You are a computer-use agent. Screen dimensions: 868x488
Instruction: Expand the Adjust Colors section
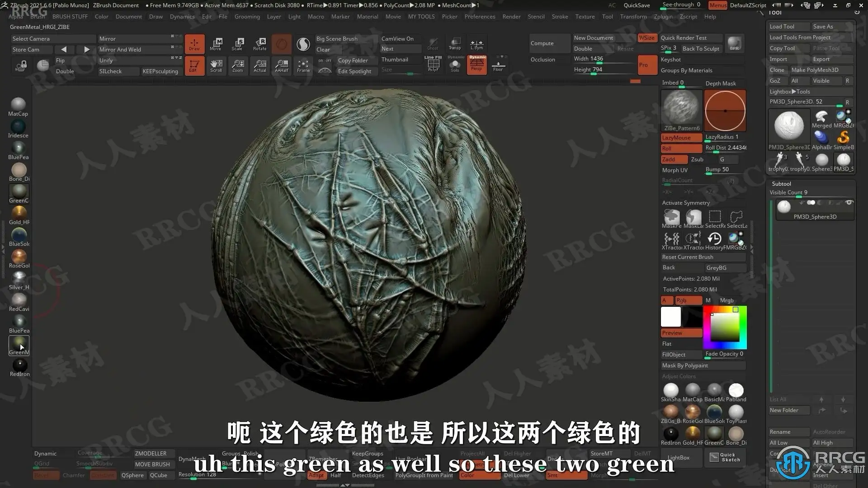pos(679,376)
